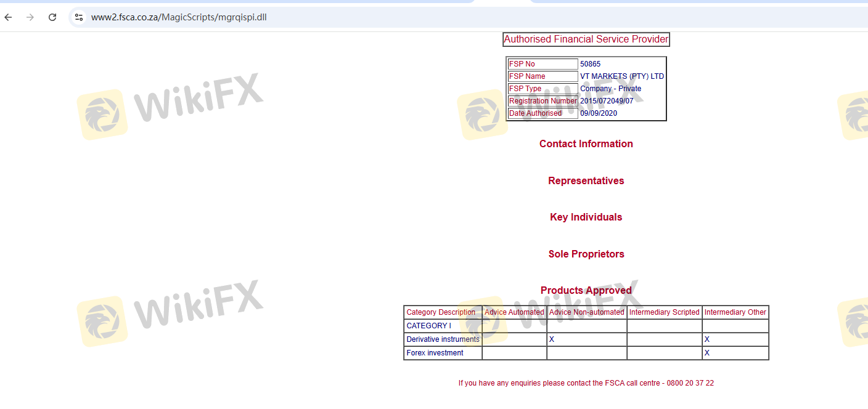868x409 pixels.
Task: Select X under Advice Non-automated for Derivative instruments
Action: click(x=552, y=339)
